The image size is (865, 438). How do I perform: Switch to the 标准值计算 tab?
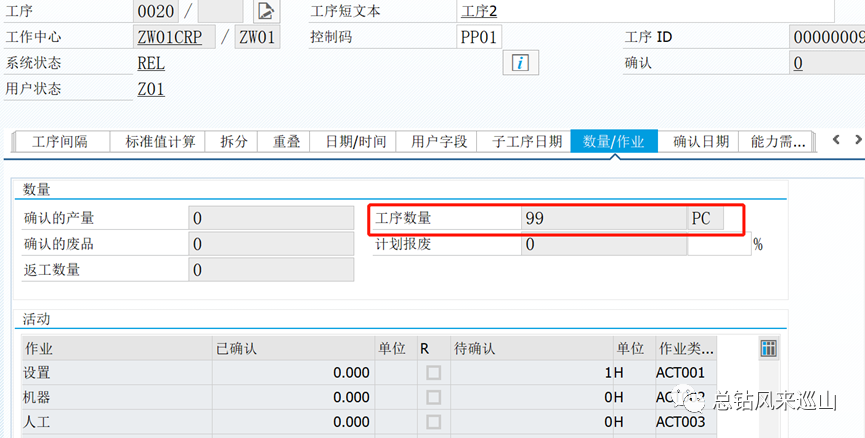[160, 142]
